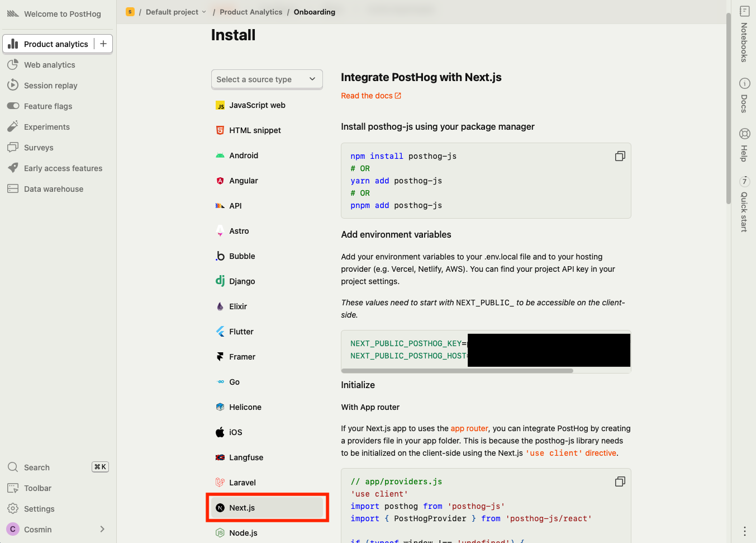Choose Framer source
Viewport: 756px width, 543px height.
coord(267,357)
